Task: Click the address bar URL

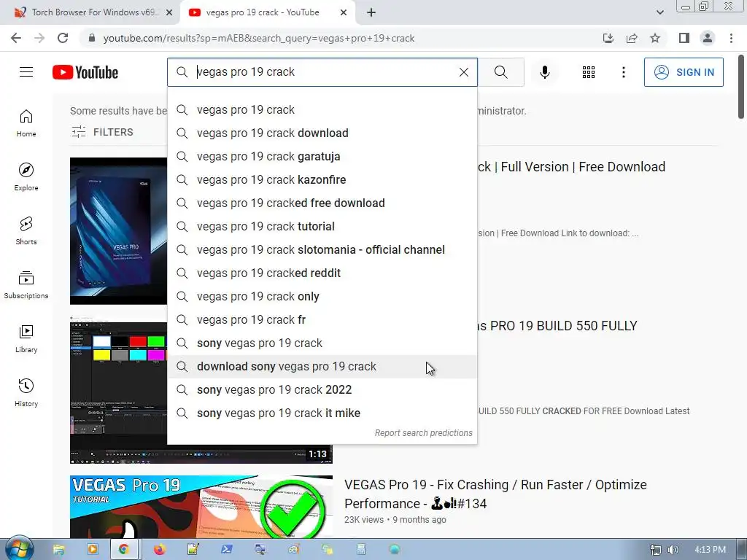Action: tap(259, 38)
